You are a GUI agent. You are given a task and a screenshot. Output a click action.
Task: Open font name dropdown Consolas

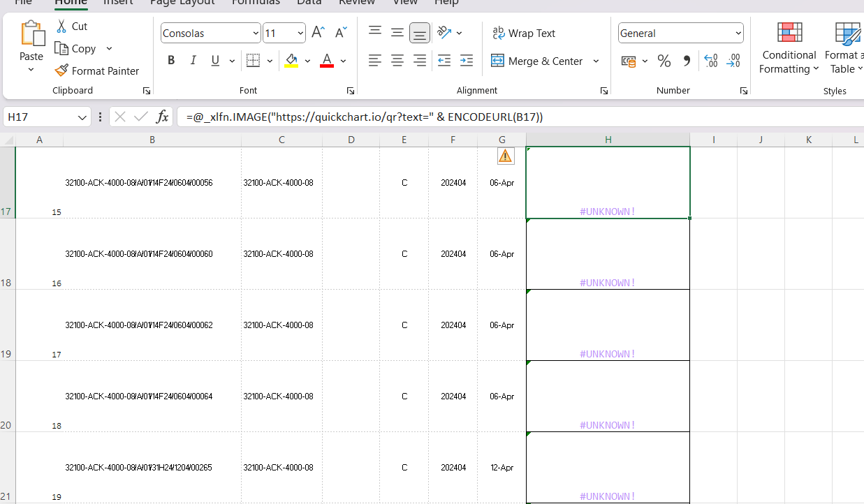(256, 33)
